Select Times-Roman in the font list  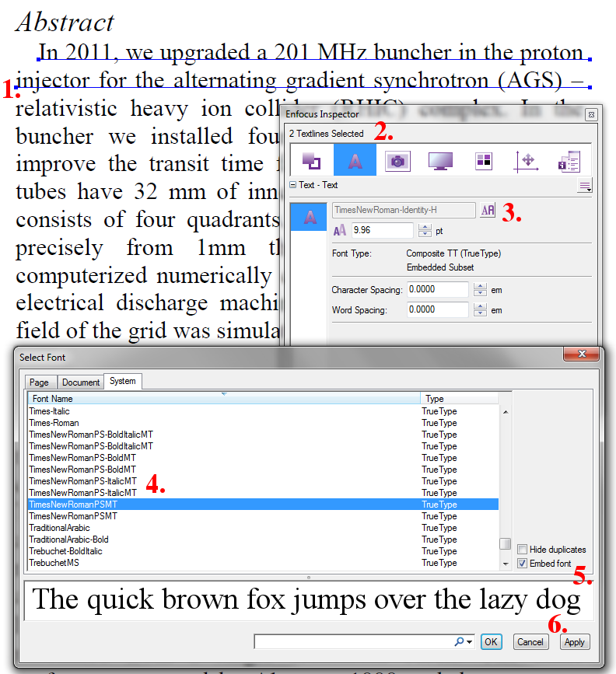263,423
